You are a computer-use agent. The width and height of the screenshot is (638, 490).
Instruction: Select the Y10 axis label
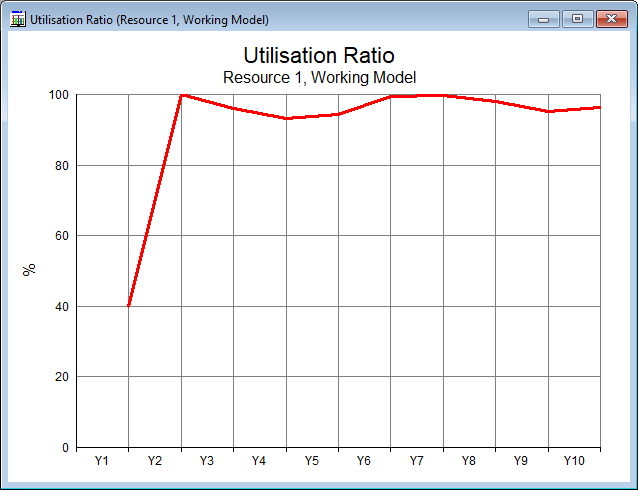(574, 461)
